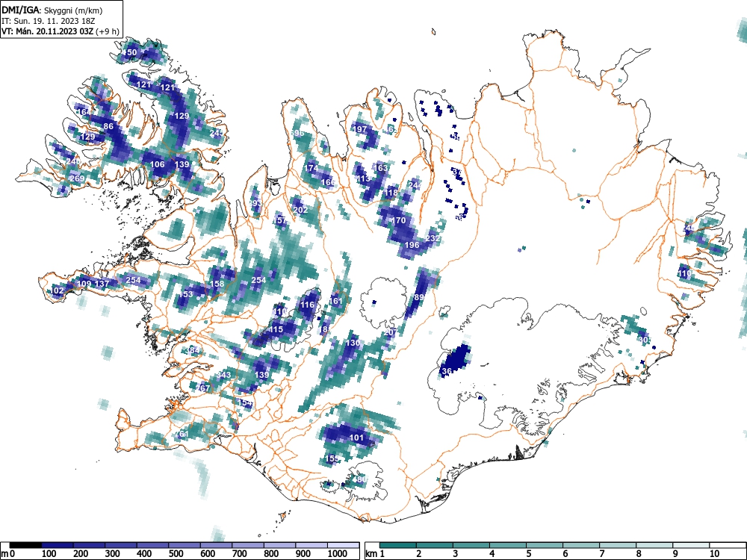Click the black swatch between 0 and 100 m
Viewport: 747px width, 560px height.
pos(25,545)
